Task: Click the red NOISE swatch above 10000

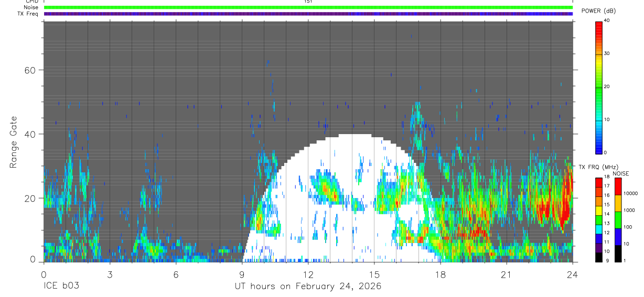Action: [x=618, y=186]
